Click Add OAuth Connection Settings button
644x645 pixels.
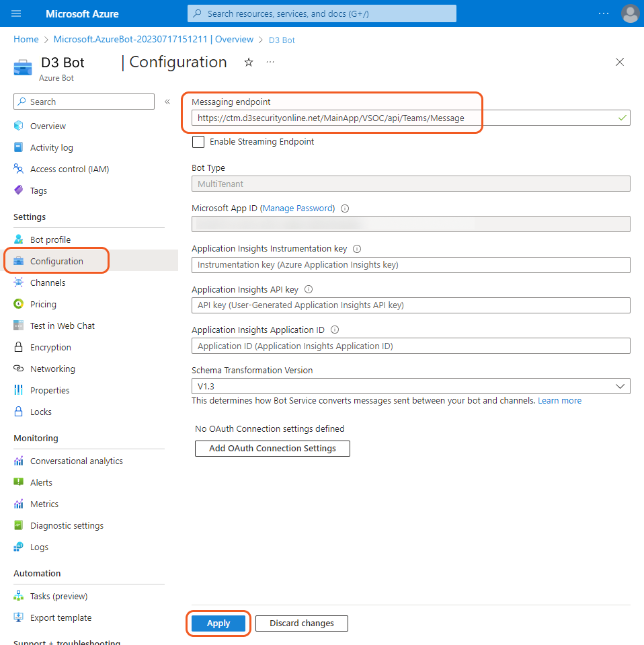[272, 449]
